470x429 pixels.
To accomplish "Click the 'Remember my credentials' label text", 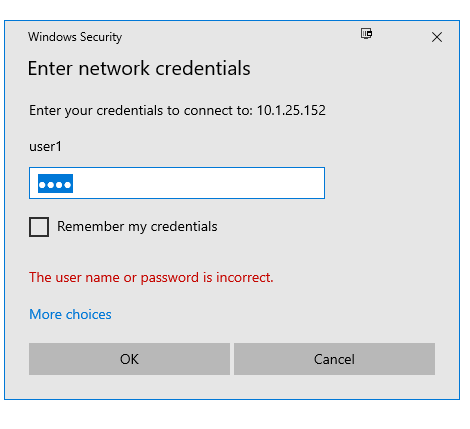I will click(137, 227).
